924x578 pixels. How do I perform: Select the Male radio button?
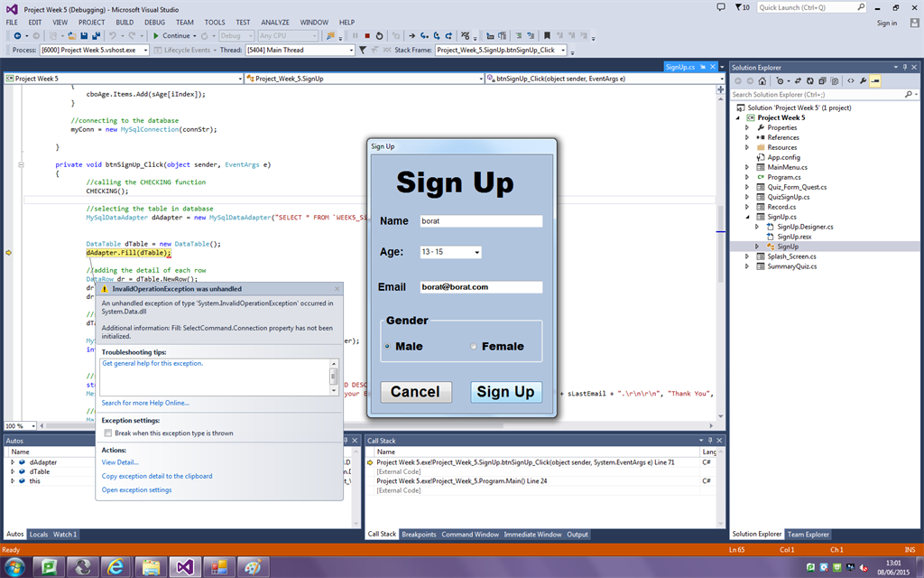click(387, 346)
